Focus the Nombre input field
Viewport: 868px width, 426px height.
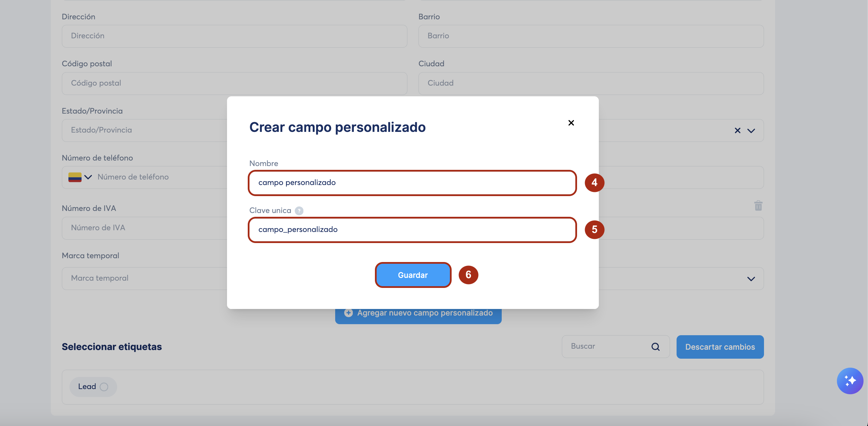[x=412, y=183]
